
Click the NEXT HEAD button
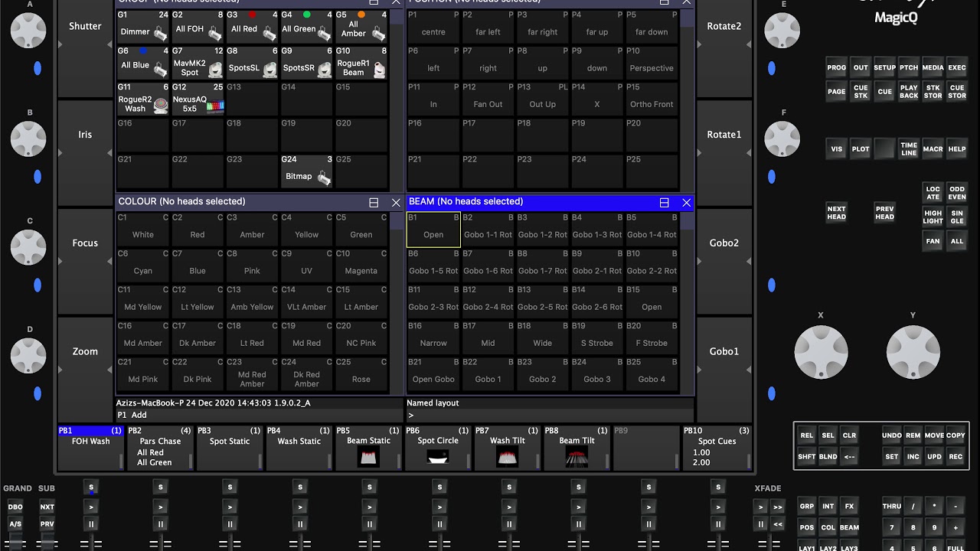pos(837,213)
